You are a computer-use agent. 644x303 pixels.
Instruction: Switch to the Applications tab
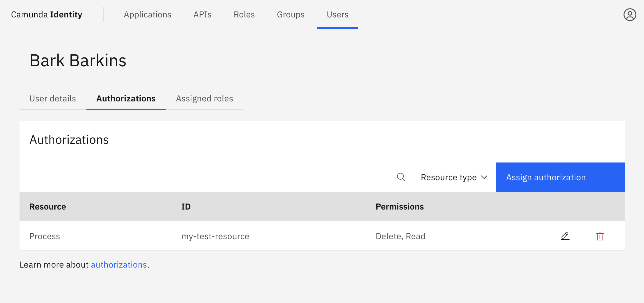(x=147, y=14)
